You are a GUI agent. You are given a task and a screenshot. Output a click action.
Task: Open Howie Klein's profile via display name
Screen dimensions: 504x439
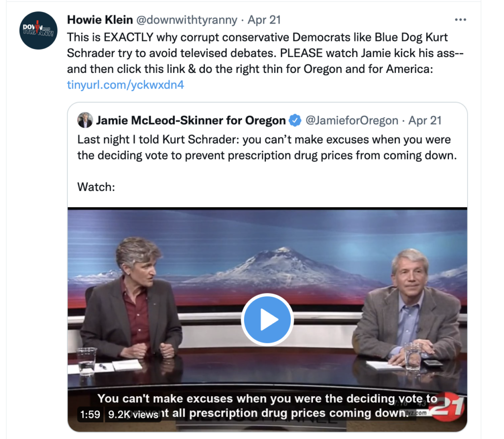[x=100, y=20]
